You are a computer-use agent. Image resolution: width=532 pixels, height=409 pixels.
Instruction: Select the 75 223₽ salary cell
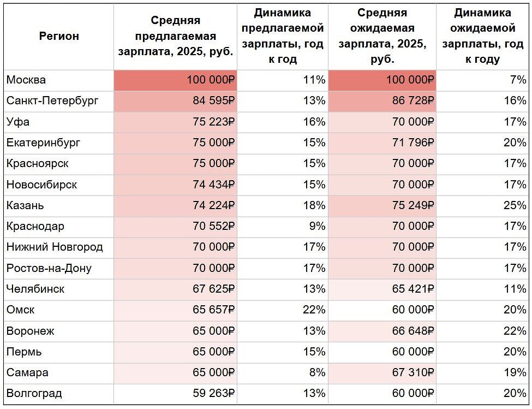(x=175, y=122)
